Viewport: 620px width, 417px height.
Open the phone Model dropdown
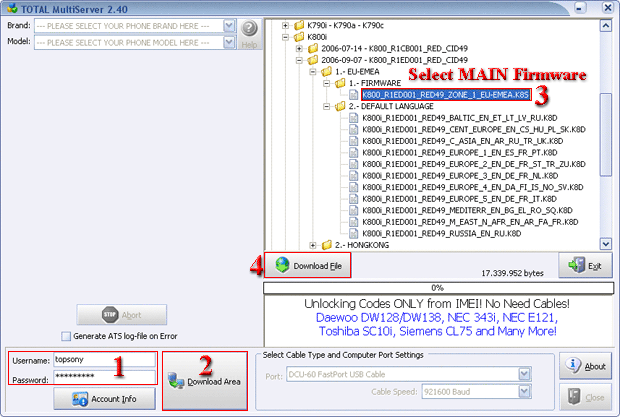(229, 42)
